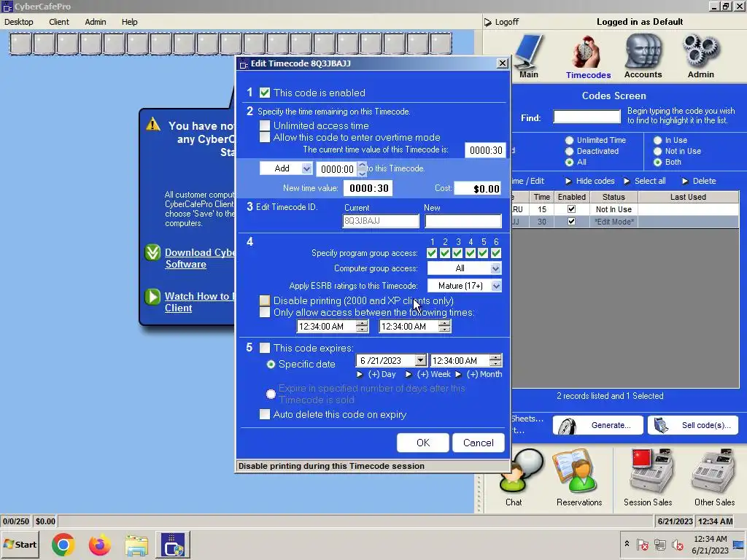
Task: Select Deactivated filter radio
Action: tap(569, 151)
